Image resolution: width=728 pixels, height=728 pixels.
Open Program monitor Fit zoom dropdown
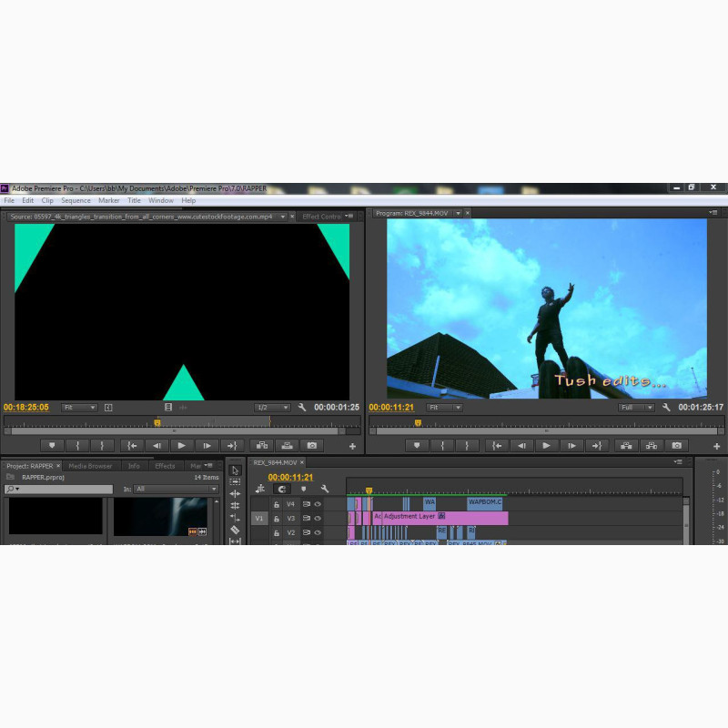444,408
